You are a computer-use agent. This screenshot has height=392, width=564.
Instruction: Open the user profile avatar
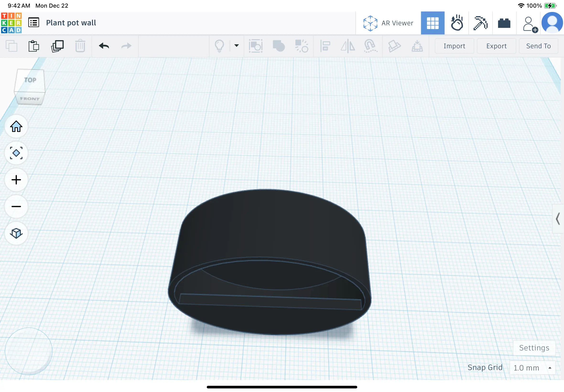(x=552, y=23)
